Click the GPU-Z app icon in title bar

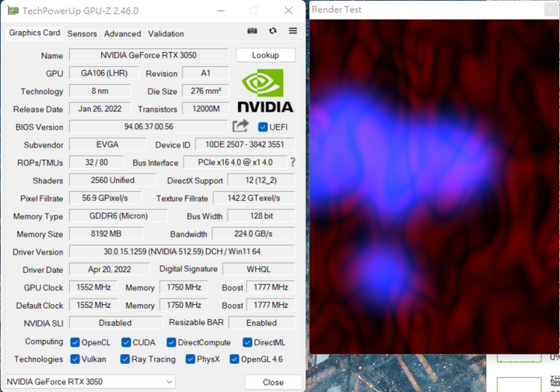point(12,11)
